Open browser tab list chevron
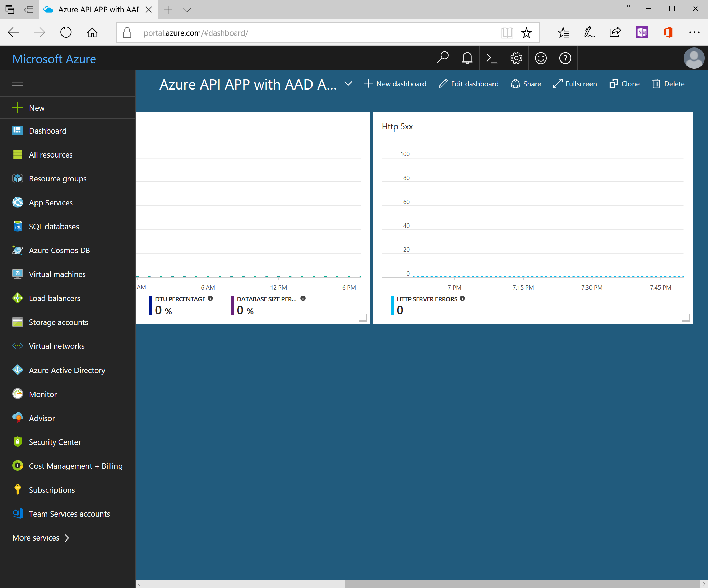This screenshot has height=588, width=708. tap(187, 10)
